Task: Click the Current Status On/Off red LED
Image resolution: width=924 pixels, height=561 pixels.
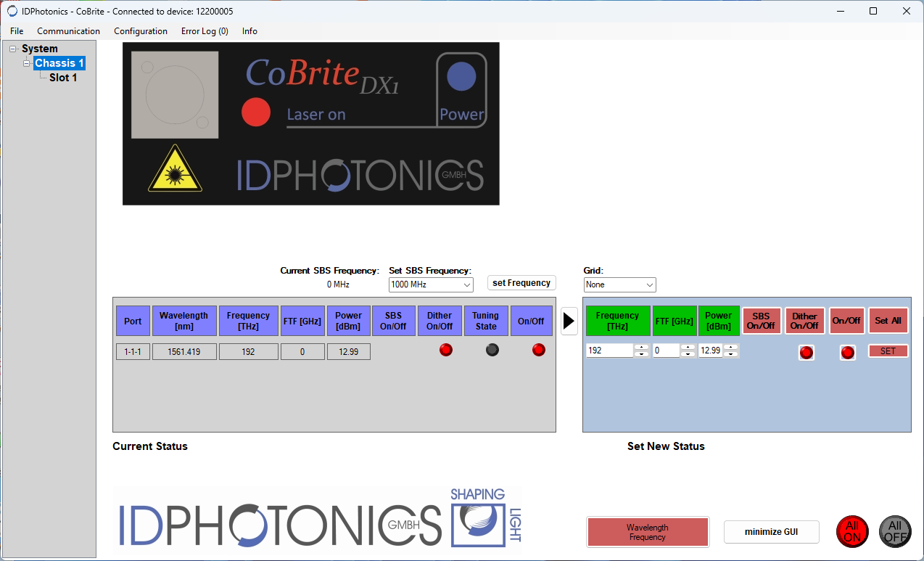Action: click(538, 350)
